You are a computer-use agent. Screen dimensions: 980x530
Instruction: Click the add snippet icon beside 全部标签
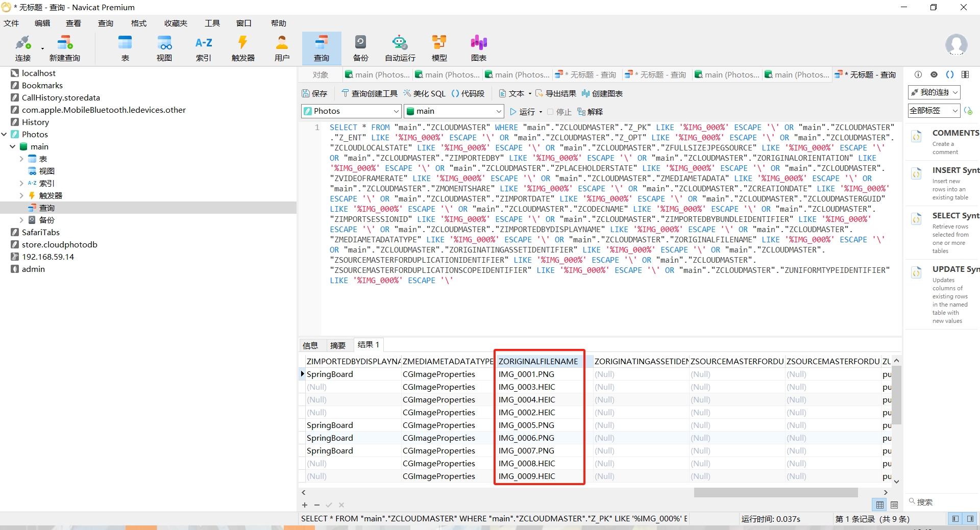968,111
